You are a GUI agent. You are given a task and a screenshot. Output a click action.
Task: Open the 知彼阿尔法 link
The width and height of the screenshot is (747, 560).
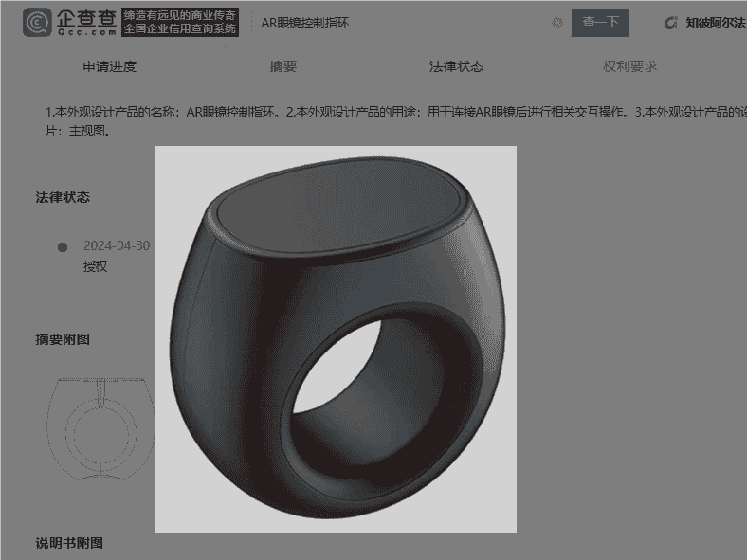point(715,23)
